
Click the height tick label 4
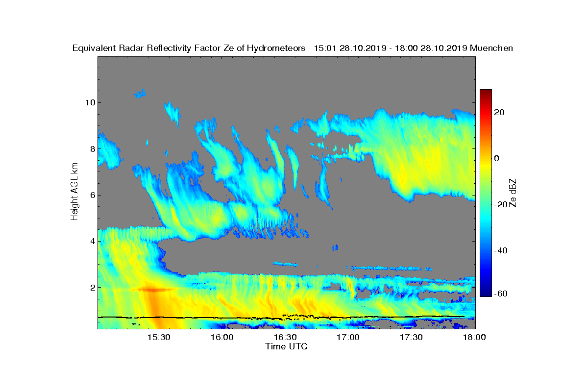point(92,241)
